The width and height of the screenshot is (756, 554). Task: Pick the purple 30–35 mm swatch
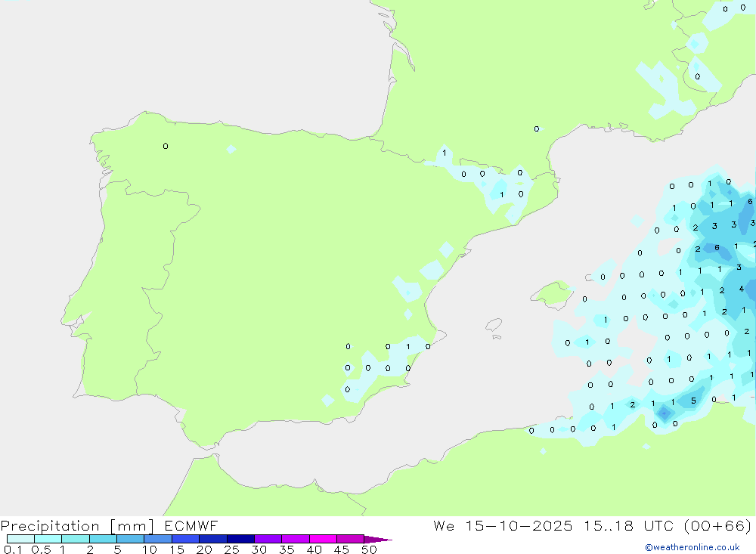268,539
